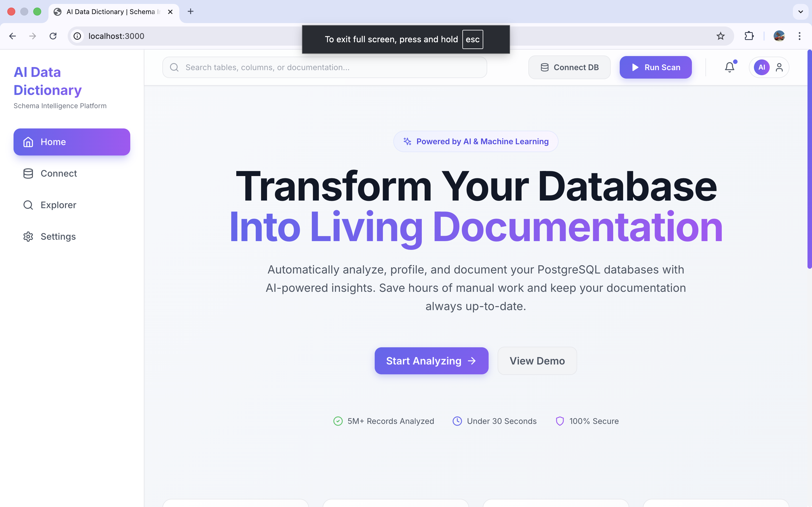Screen dimensions: 812x507
Task: Open the site info panel in the address bar
Action: pos(77,36)
